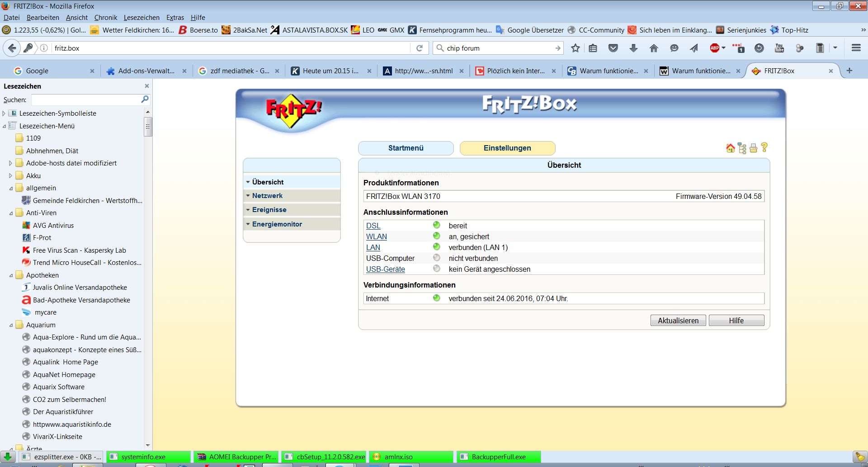The width and height of the screenshot is (868, 467).
Task: Open systeminfo.exe download item
Action: pos(148,457)
